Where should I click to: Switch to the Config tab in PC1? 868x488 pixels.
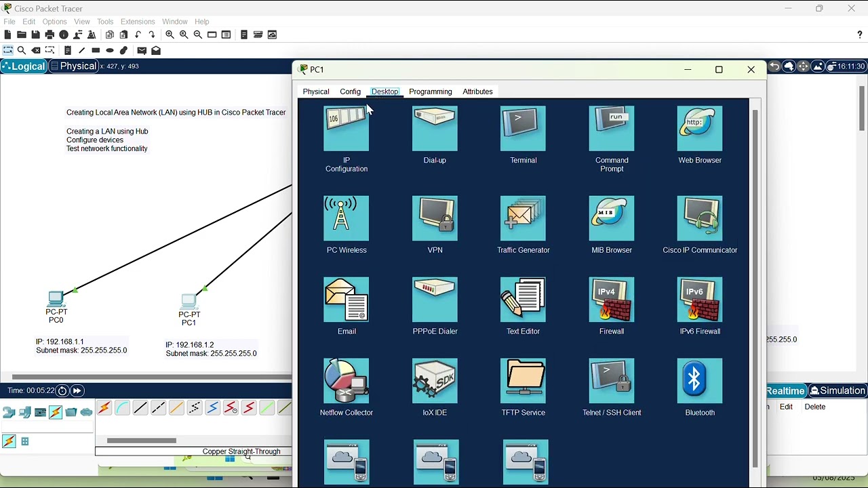[350, 91]
